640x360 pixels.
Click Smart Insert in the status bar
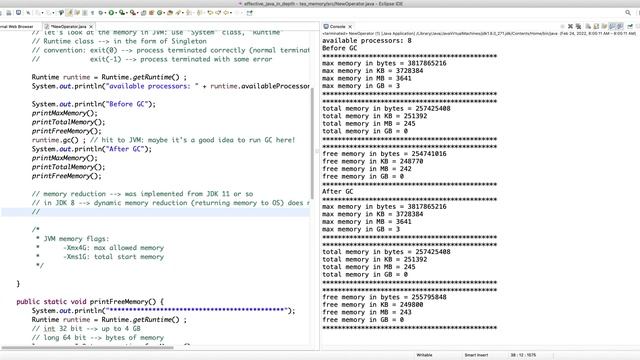[476, 355]
